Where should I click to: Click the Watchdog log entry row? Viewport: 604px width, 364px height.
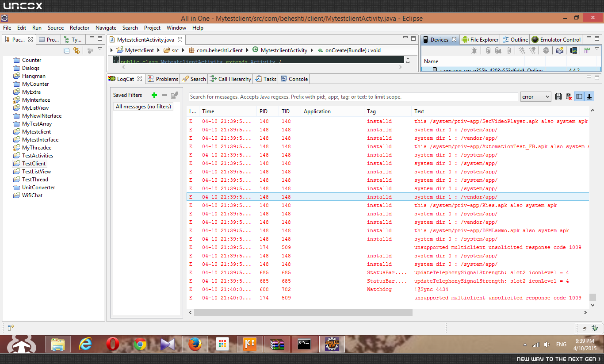coord(389,290)
